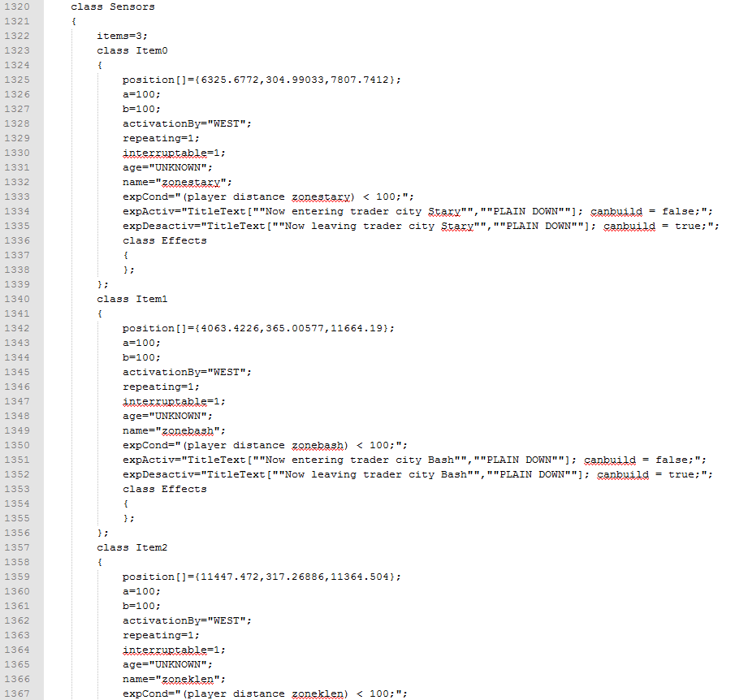
Task: Click activationBy="WEST" on line 1328
Action: pyautogui.click(x=187, y=123)
